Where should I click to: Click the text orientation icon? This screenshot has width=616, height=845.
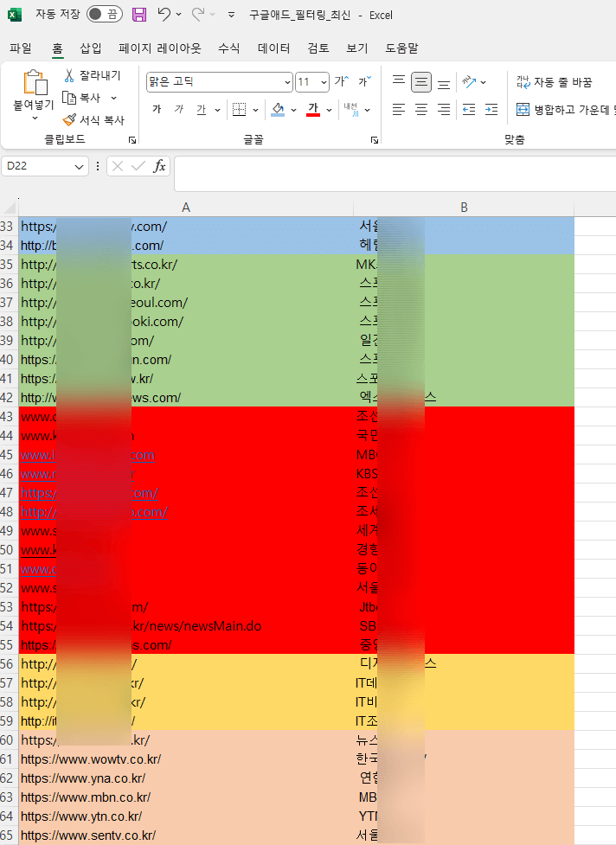(x=469, y=82)
